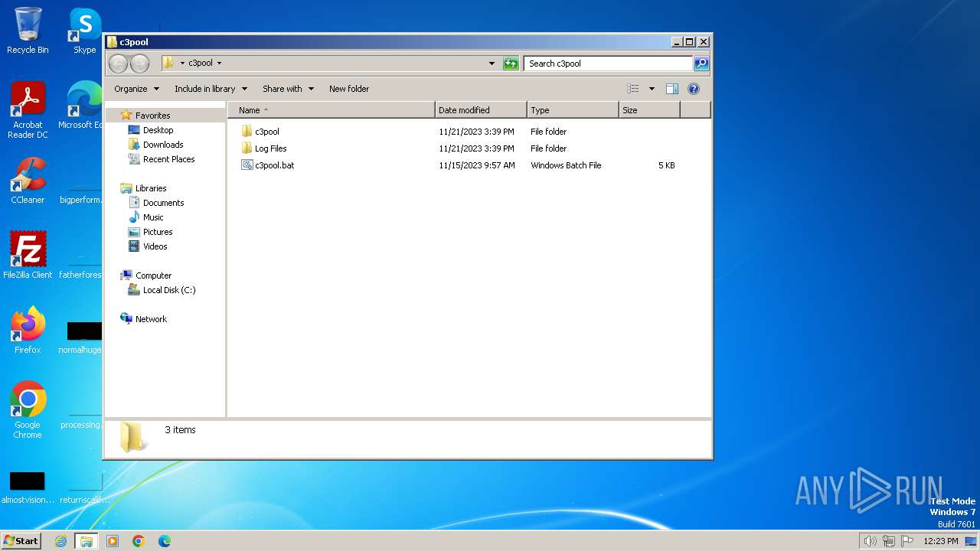Click the network tray icon
The width and height of the screenshot is (980, 551).
(x=889, y=541)
